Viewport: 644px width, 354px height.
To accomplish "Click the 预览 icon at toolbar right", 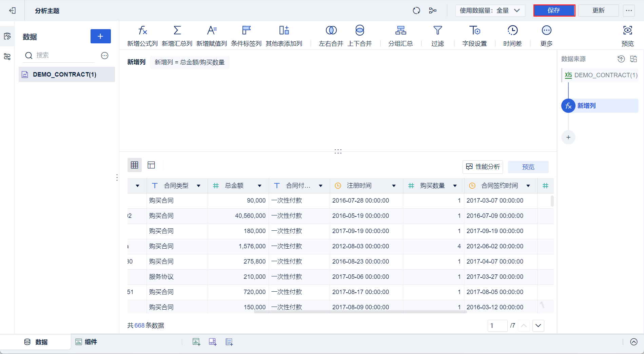I will [x=628, y=36].
